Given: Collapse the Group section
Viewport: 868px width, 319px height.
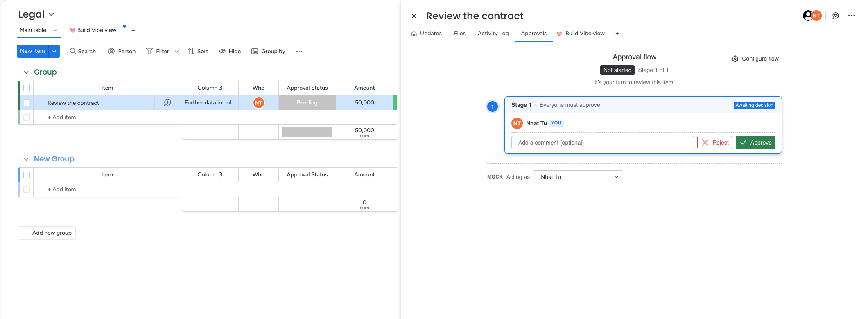Looking at the screenshot, I should click(x=26, y=72).
